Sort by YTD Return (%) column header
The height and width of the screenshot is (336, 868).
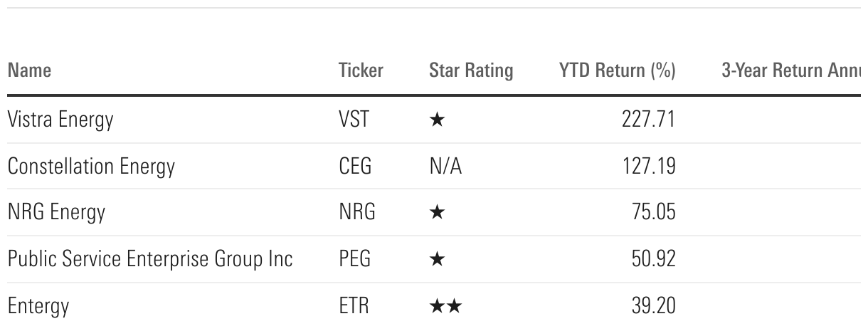click(x=618, y=71)
